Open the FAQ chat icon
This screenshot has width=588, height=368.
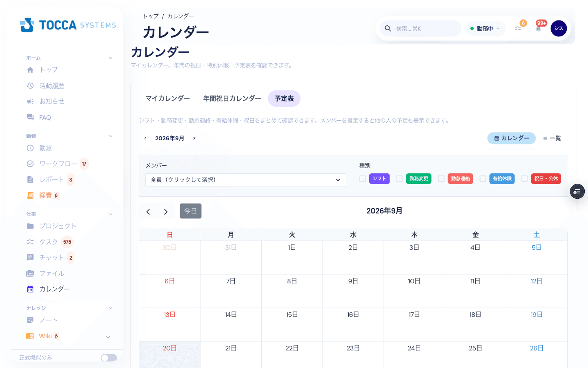tap(30, 117)
